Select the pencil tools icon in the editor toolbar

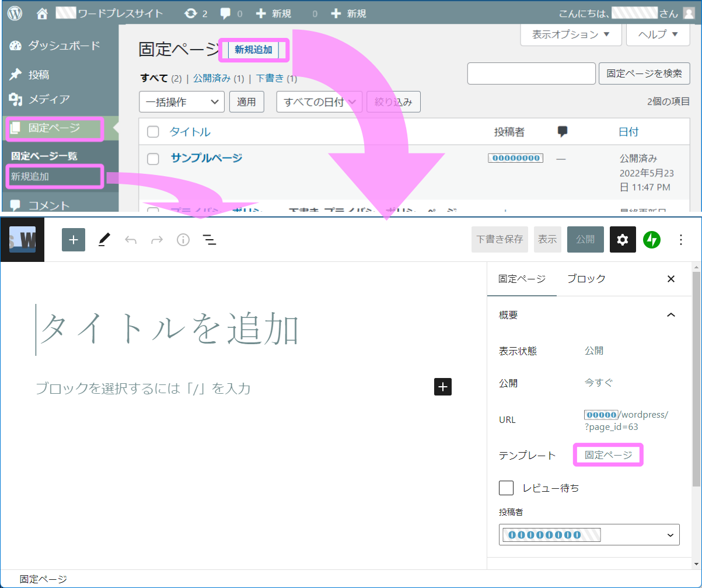pyautogui.click(x=104, y=239)
